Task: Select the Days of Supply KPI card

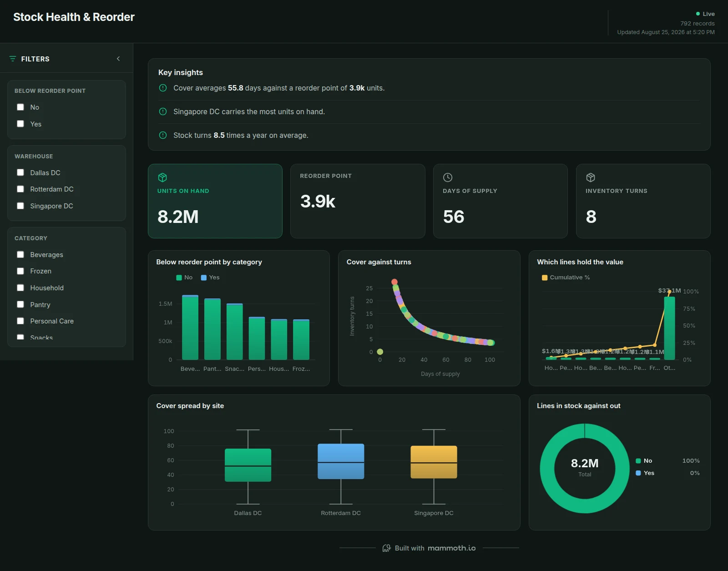Action: point(500,201)
